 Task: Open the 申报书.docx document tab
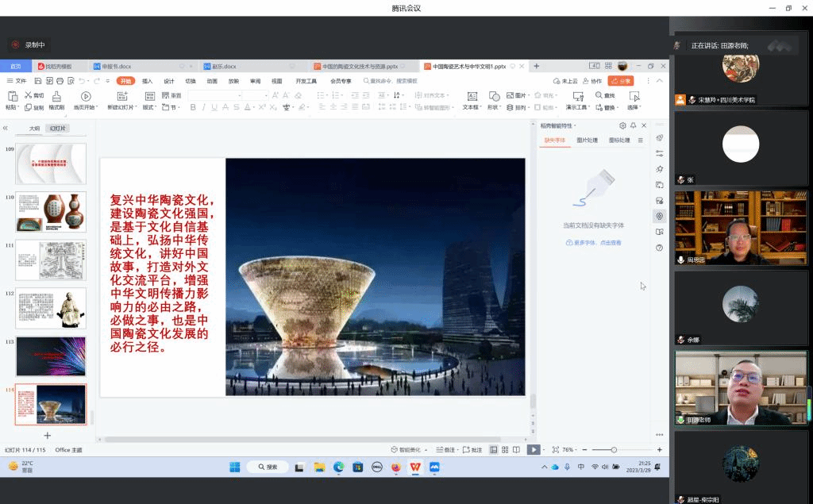click(143, 67)
